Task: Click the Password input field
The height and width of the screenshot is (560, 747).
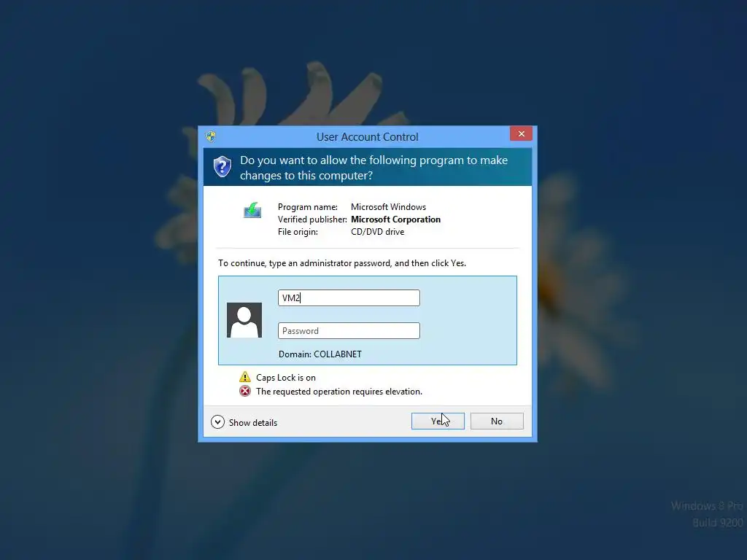Action: pos(349,330)
